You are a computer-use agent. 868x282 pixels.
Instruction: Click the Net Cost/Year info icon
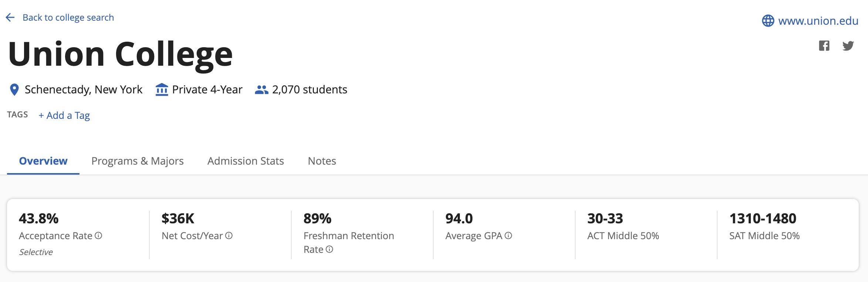(x=229, y=235)
